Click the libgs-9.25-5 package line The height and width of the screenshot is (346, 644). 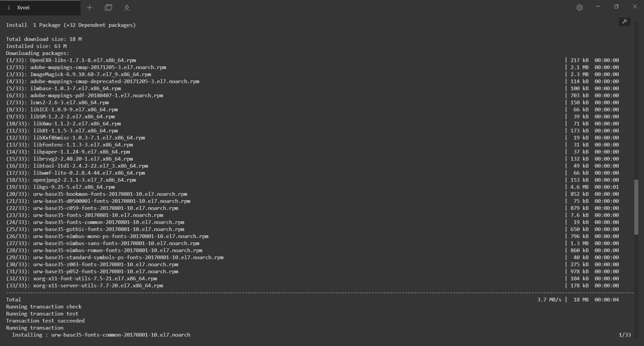click(x=74, y=187)
